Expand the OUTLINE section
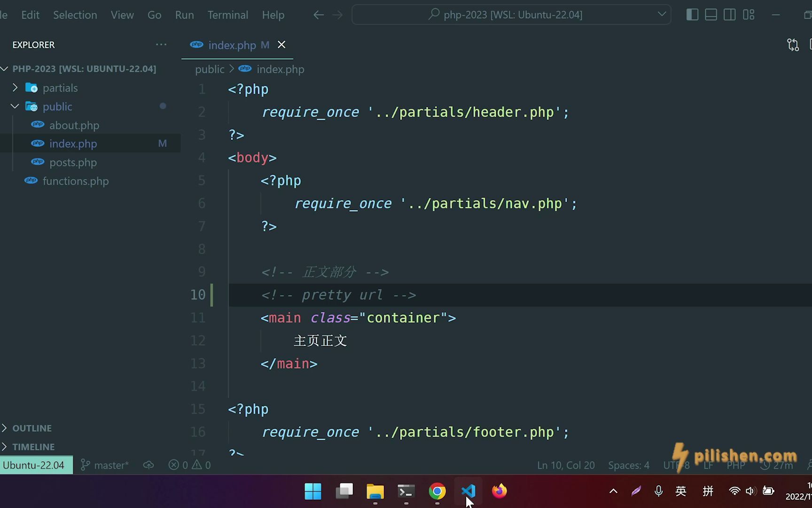The width and height of the screenshot is (812, 508). coord(32,428)
